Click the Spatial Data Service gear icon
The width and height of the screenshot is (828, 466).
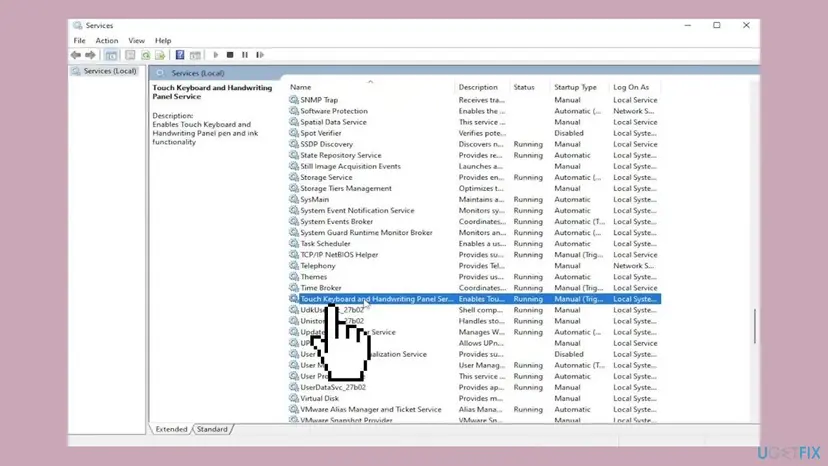[x=294, y=122]
